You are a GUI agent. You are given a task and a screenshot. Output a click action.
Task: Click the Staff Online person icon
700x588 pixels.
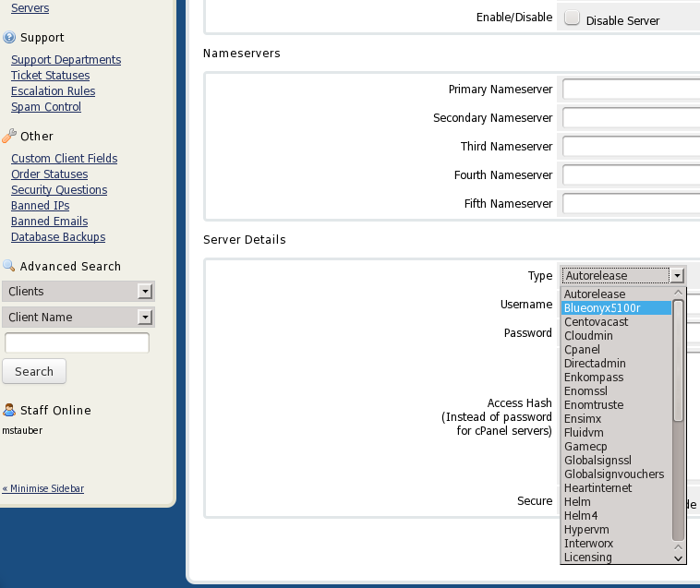(x=9, y=411)
